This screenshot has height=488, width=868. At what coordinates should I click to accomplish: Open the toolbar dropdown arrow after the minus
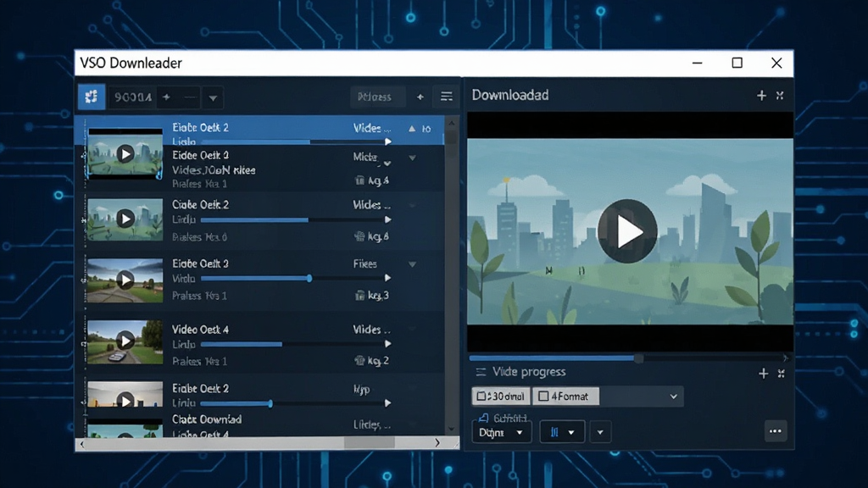(x=213, y=98)
